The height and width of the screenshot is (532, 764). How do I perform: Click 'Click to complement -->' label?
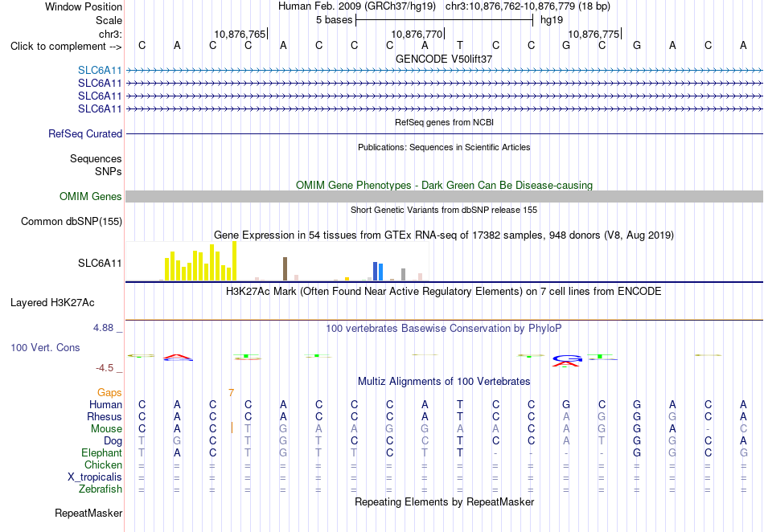click(66, 47)
